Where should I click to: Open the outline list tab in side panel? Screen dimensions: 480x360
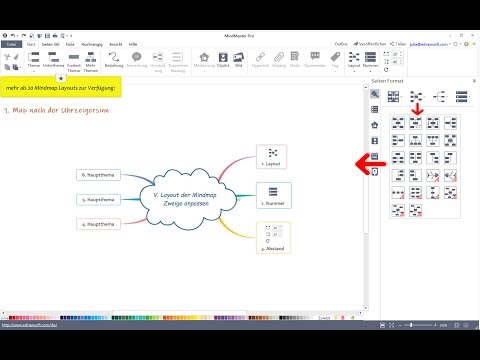[x=375, y=109]
